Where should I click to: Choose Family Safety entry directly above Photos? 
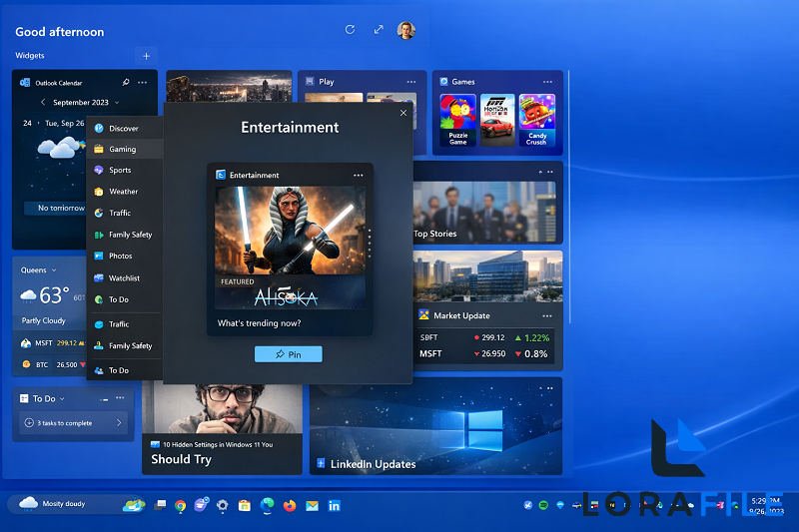point(124,235)
